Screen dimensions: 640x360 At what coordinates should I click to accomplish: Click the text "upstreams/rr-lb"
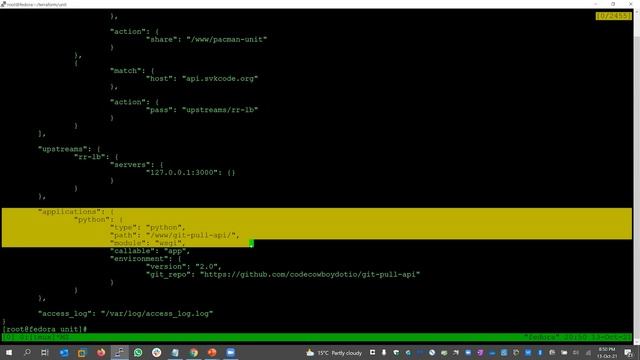(220, 110)
